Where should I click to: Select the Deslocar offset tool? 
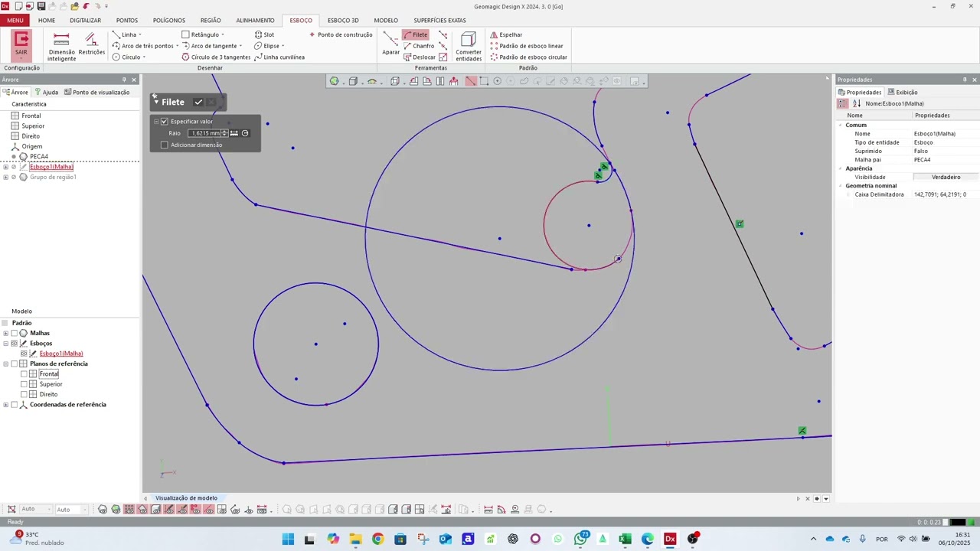(x=420, y=57)
